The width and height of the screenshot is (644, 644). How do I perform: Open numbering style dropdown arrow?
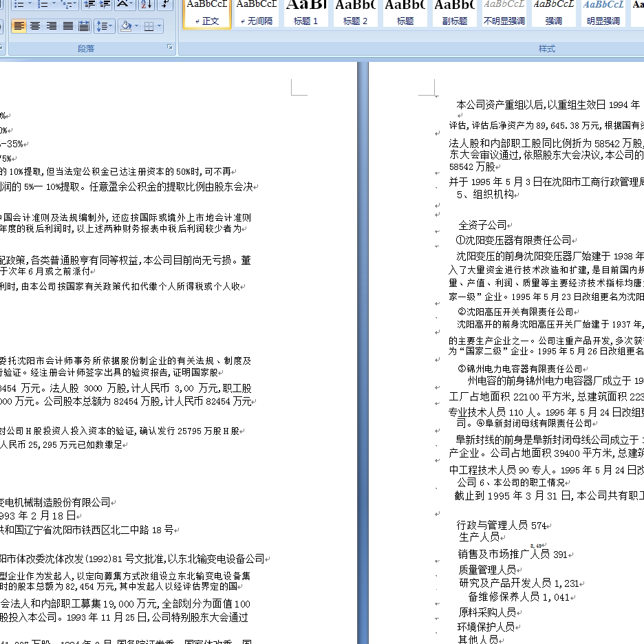point(54,4)
